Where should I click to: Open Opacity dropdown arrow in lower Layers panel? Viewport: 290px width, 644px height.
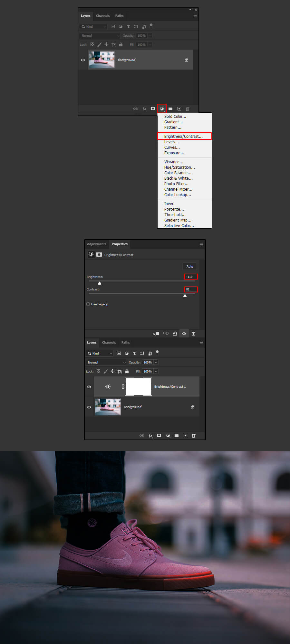(x=156, y=363)
